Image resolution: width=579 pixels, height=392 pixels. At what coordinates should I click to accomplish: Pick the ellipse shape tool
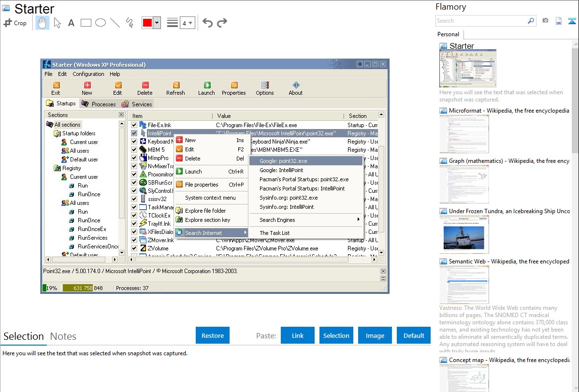click(101, 23)
